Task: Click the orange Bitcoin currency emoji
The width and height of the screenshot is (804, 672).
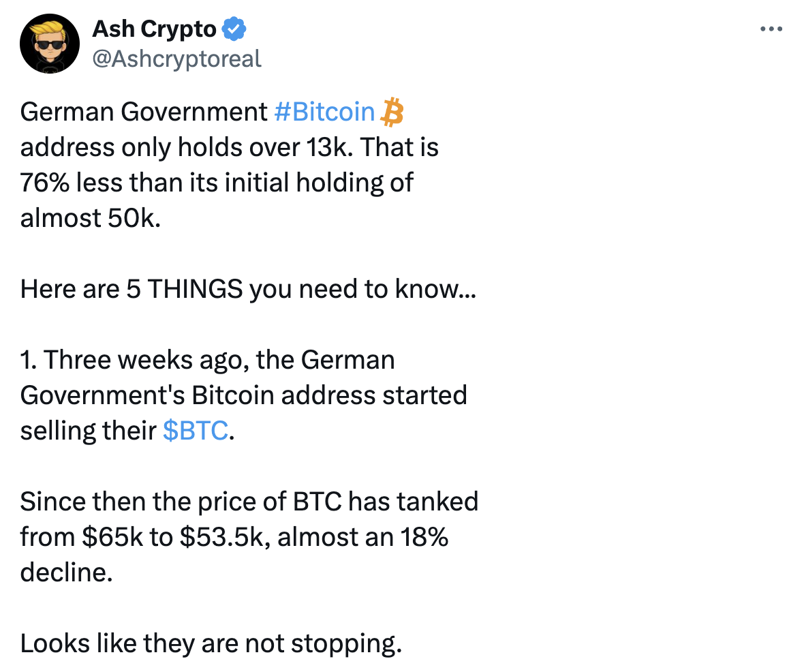Action: 392,112
